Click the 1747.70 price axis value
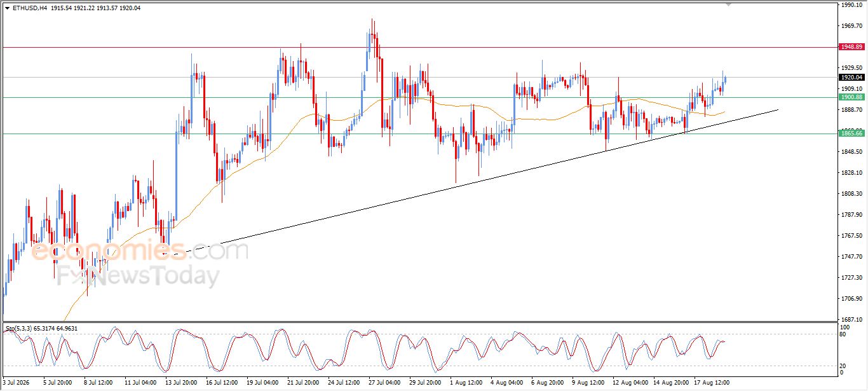Viewport: 868px width, 391px height. coord(852,257)
